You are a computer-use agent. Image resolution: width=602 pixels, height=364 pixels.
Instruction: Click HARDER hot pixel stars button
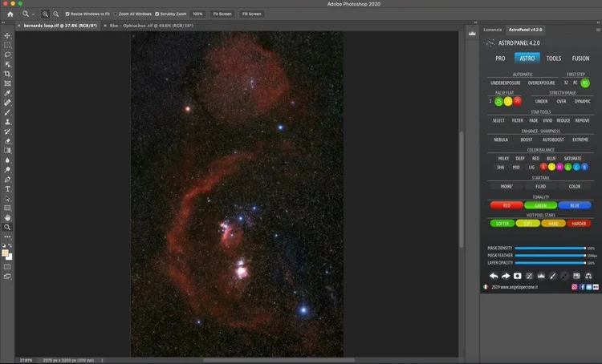click(x=579, y=224)
